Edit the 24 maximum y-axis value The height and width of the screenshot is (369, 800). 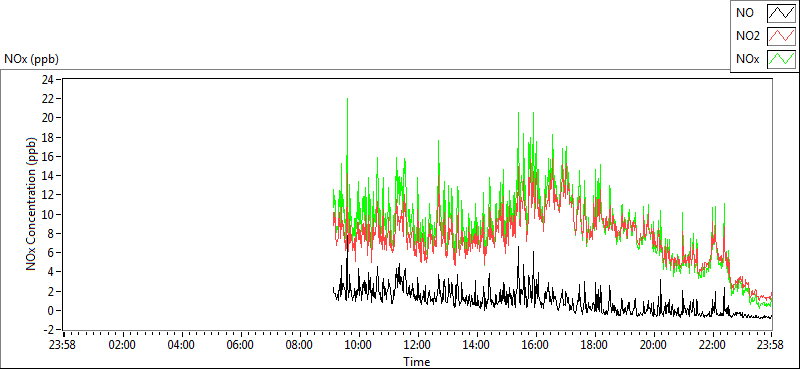pyautogui.click(x=48, y=79)
